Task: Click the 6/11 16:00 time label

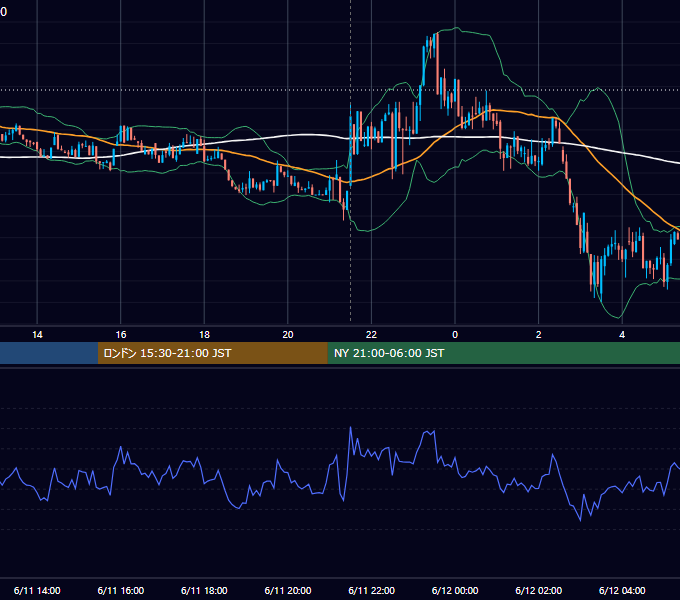Action: pos(121,590)
